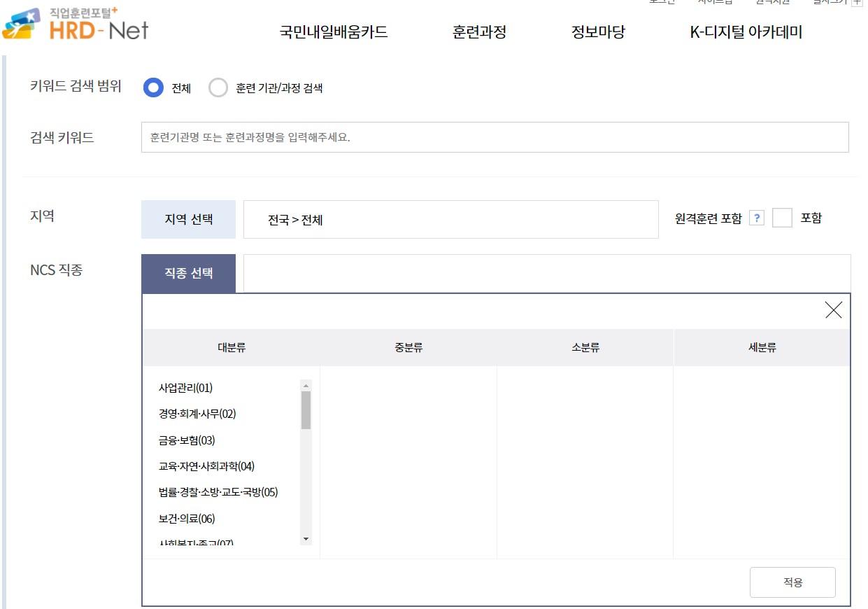Click the 지역 label

coord(42,216)
